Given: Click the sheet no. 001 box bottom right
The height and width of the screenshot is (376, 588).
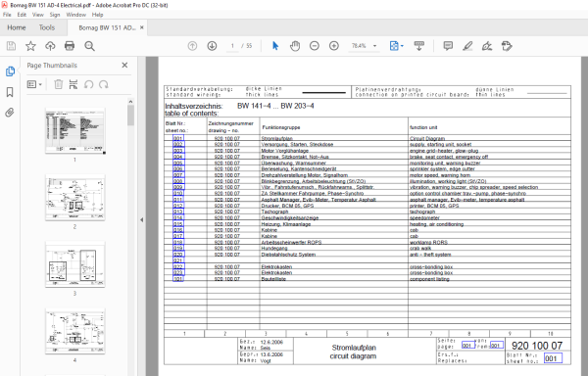Looking at the screenshot, I should pyautogui.click(x=553, y=358).
